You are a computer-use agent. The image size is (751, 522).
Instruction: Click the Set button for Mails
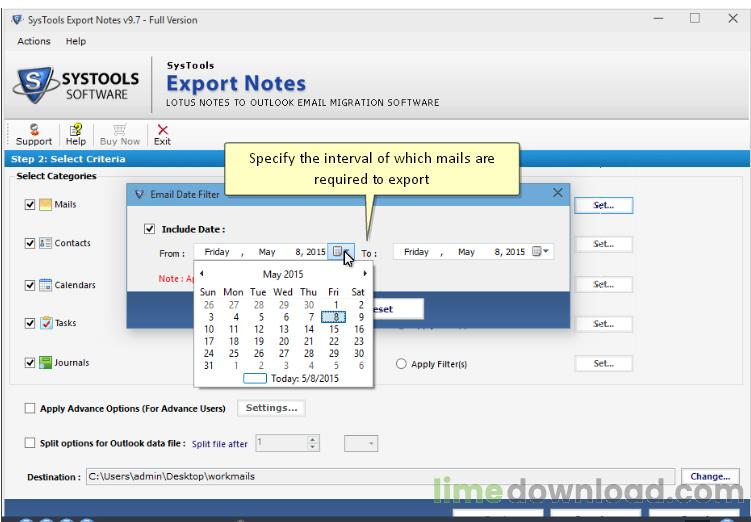(x=603, y=205)
